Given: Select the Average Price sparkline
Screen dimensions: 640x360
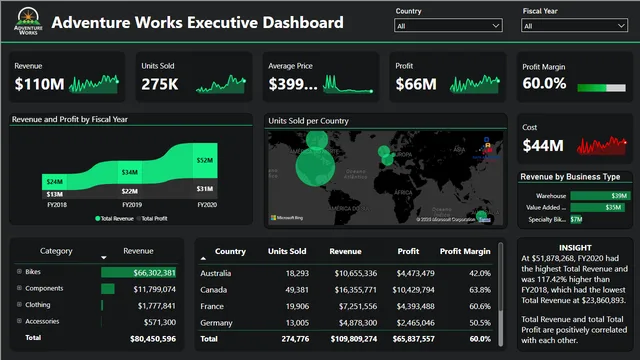Looking at the screenshot, I should [x=348, y=84].
